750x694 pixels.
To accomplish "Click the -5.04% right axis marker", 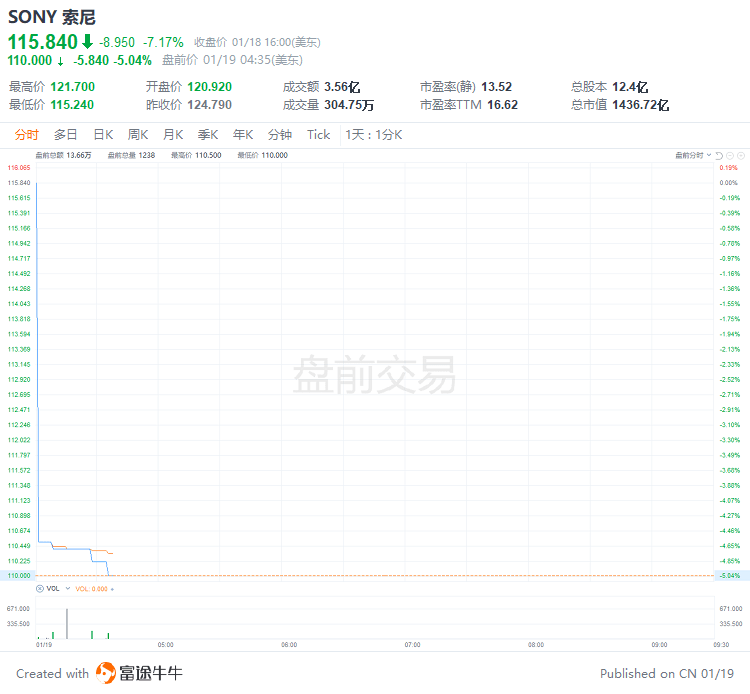I will 731,576.
